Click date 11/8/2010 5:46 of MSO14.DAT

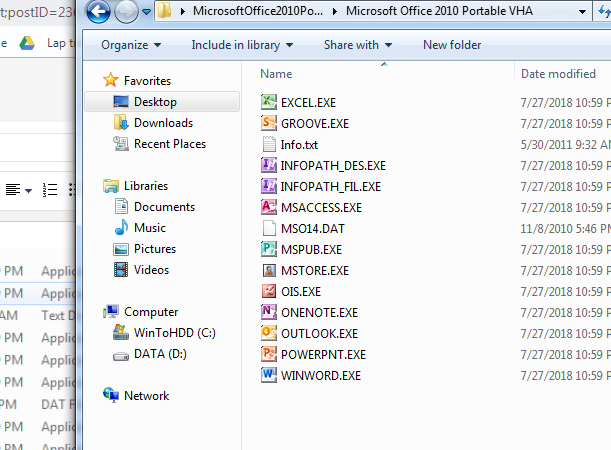(x=565, y=229)
